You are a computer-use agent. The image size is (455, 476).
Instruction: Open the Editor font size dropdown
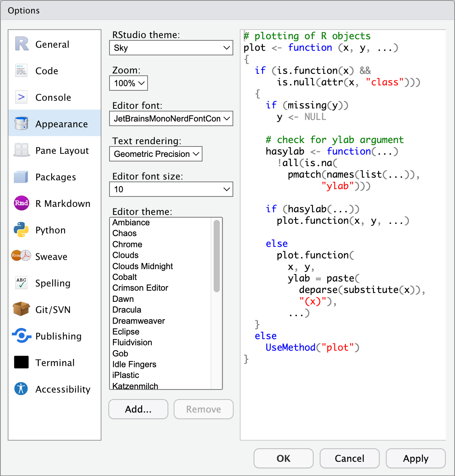pos(171,189)
